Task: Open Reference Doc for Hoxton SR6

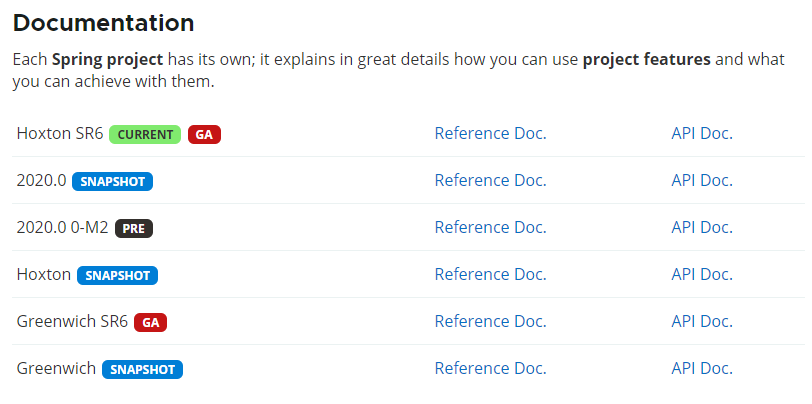Action: click(x=490, y=134)
